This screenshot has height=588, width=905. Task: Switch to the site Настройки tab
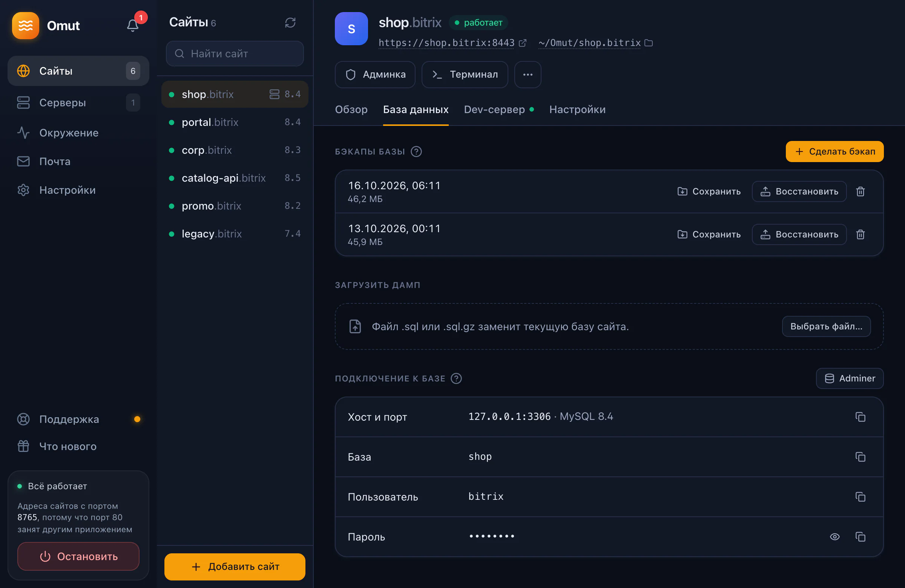577,109
